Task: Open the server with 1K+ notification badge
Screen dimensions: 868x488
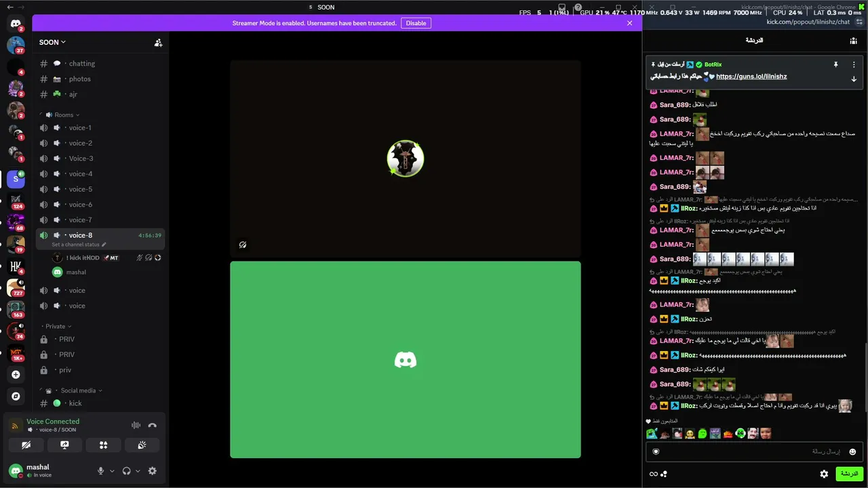Action: 16,353
